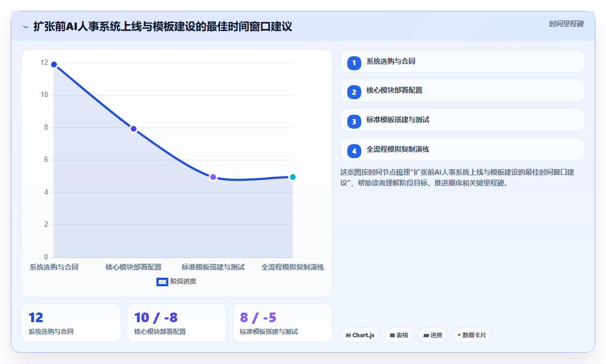
Task: Click the lightning icon beside the title
Action: coord(26,27)
